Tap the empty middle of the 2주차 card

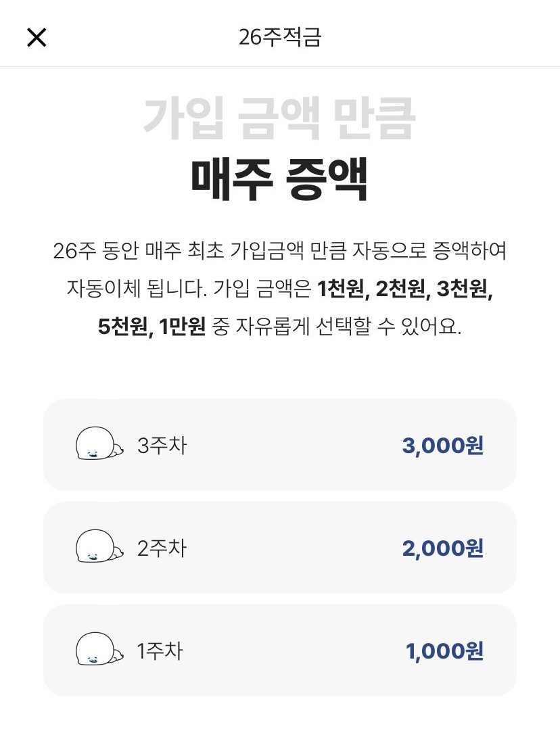(293, 548)
